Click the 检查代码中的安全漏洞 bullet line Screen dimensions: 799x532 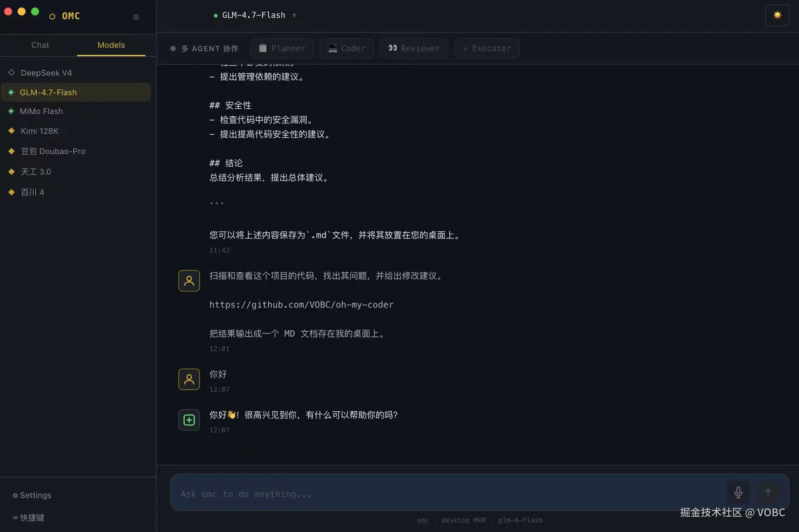pos(261,120)
